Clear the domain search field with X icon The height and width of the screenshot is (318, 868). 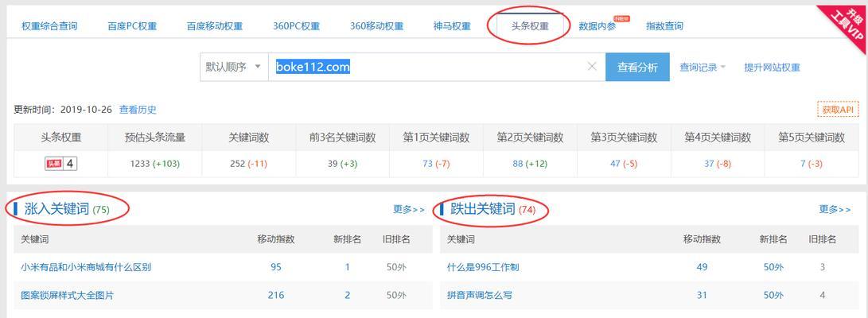click(592, 67)
